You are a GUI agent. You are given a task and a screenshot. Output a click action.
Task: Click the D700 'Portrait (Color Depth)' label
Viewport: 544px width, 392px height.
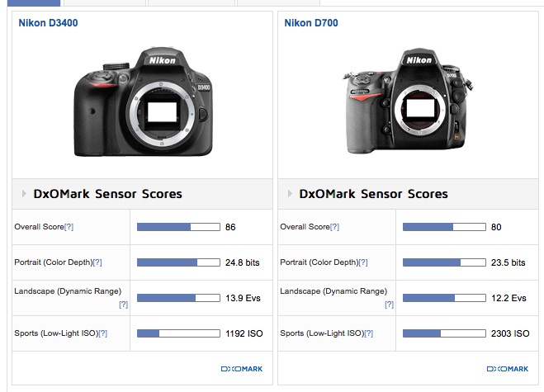pyautogui.click(x=319, y=262)
